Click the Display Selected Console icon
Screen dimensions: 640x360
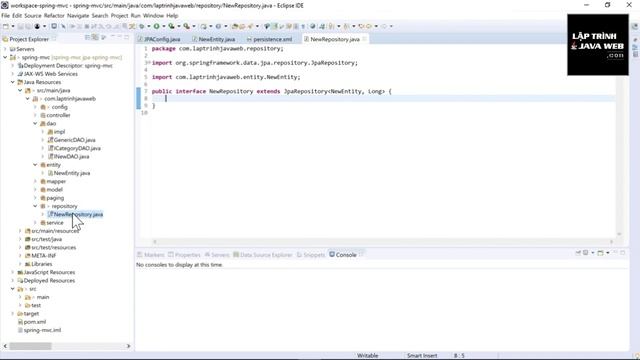(586, 253)
